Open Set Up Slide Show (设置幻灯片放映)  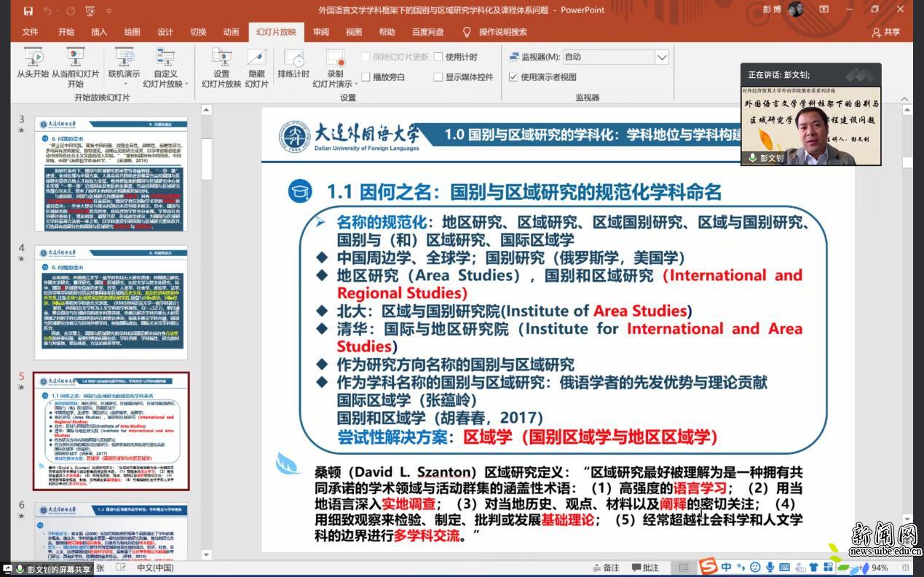[221, 68]
